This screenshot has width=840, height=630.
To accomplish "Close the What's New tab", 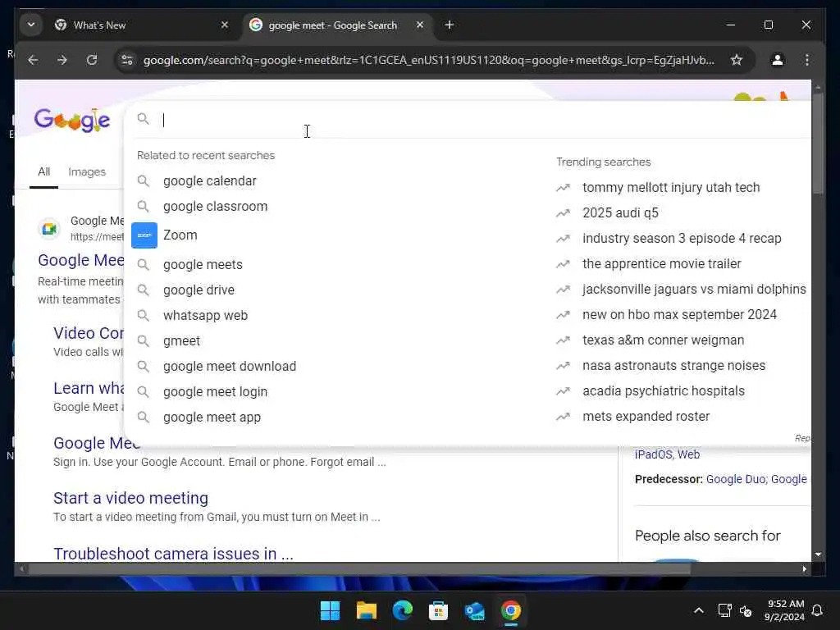I will 225,25.
